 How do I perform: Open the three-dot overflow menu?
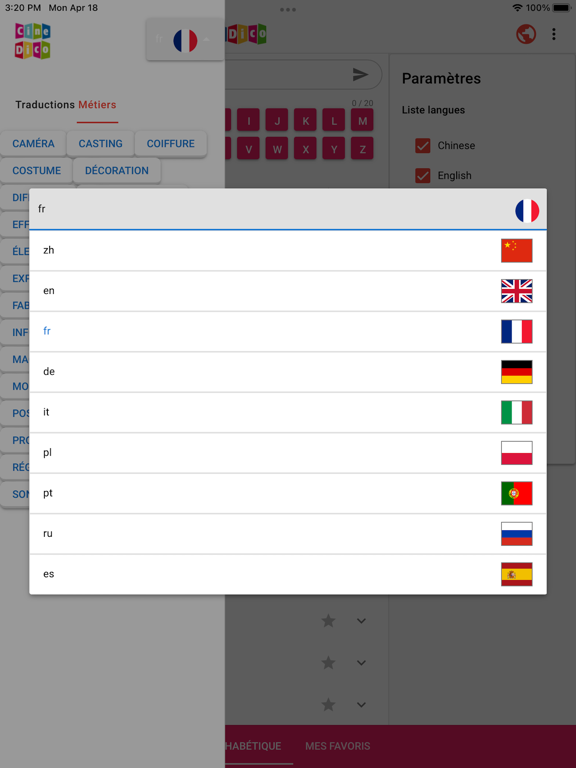[x=554, y=34]
